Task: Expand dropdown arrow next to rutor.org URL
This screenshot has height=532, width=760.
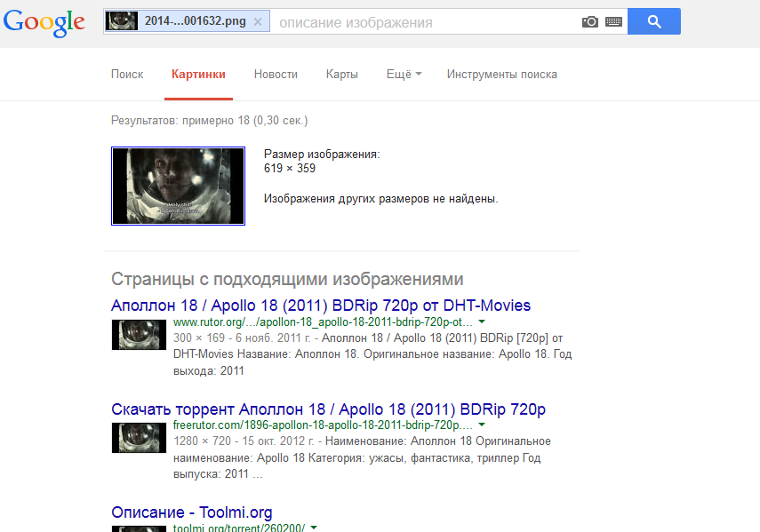Action: pos(482,322)
